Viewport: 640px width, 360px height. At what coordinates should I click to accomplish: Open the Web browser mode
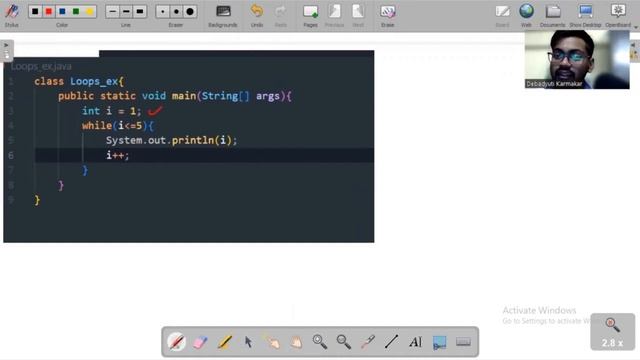[x=527, y=15]
